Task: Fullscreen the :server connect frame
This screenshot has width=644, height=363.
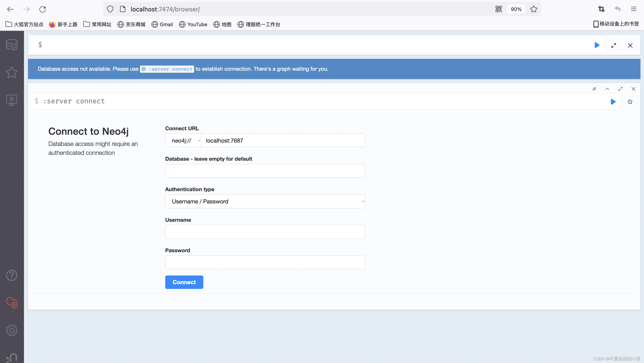Action: [x=620, y=89]
